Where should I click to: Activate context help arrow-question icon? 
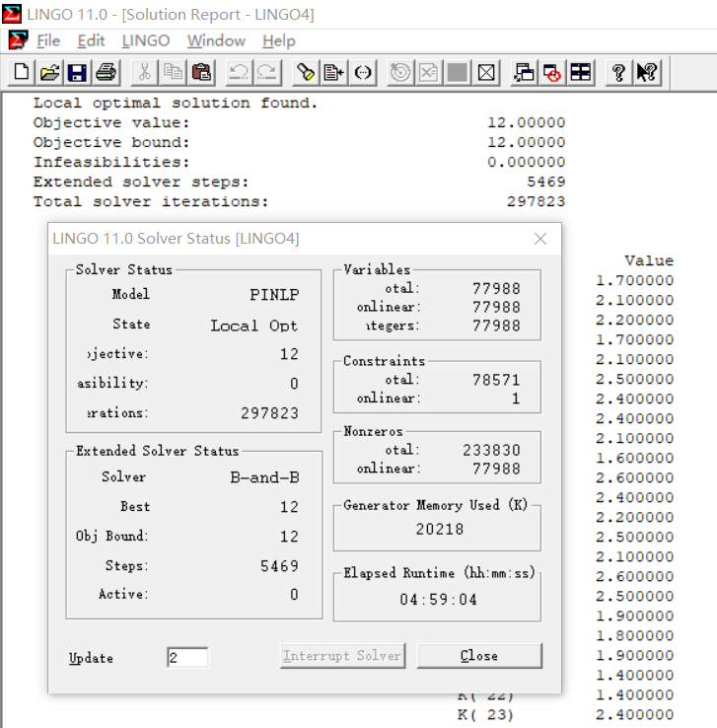(x=647, y=72)
